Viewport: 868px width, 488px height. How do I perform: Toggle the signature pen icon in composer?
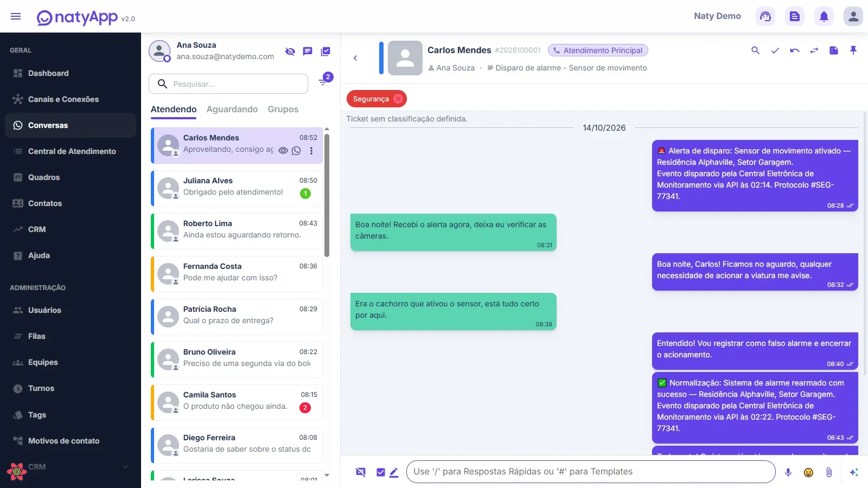click(394, 472)
